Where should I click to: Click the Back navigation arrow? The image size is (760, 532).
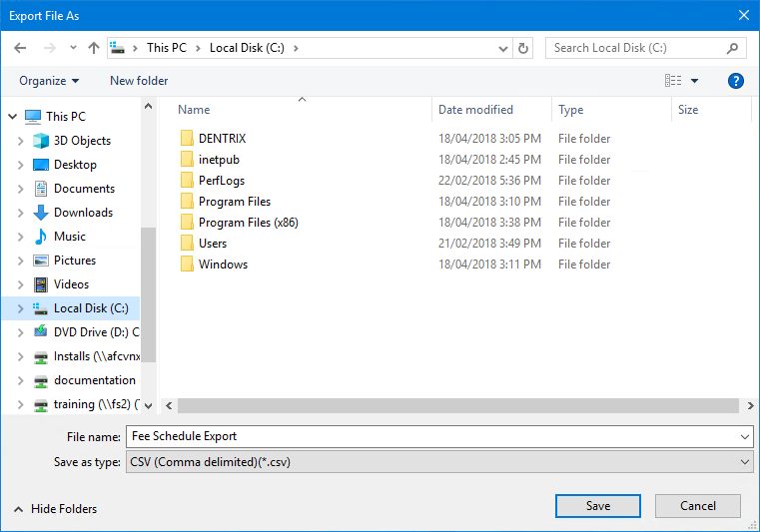(x=21, y=48)
